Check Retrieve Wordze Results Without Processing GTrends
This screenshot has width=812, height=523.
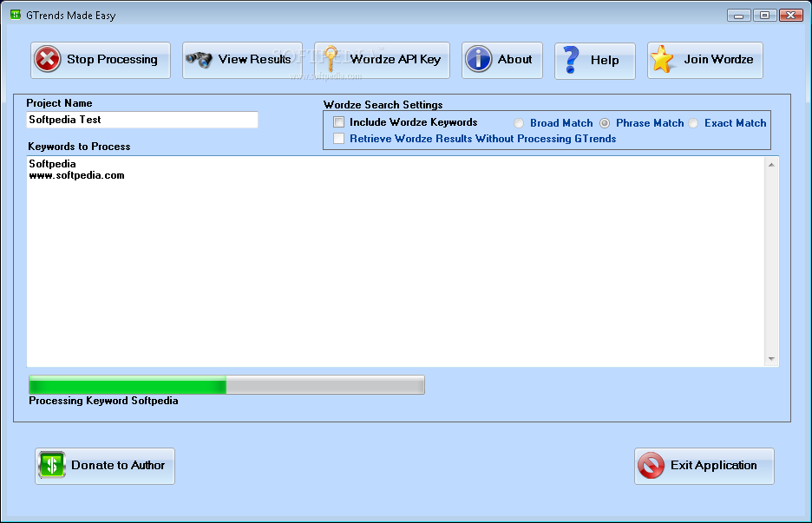tap(338, 138)
